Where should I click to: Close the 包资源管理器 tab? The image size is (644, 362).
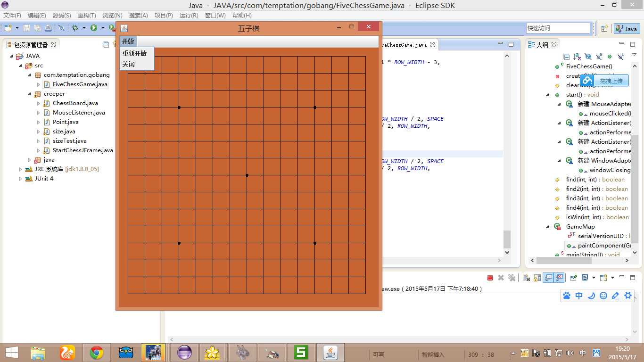point(54,45)
